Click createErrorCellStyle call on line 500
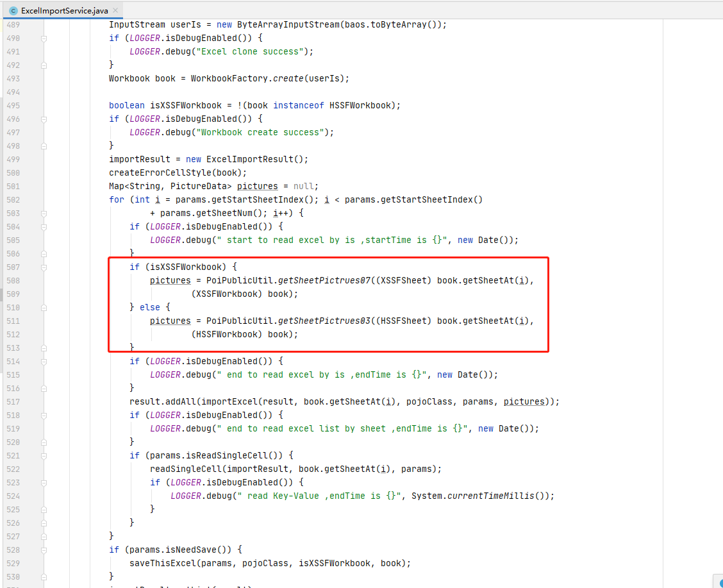The image size is (723, 588). 160,172
